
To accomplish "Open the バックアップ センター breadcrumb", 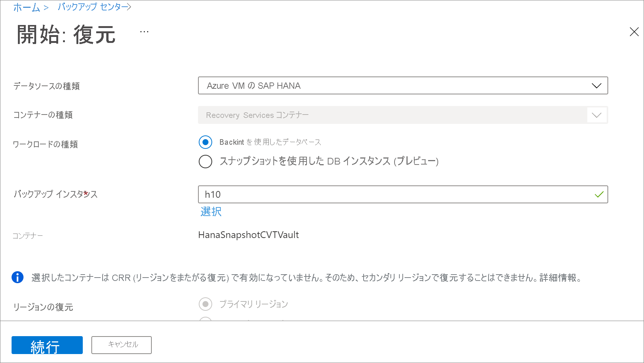I will (x=92, y=7).
